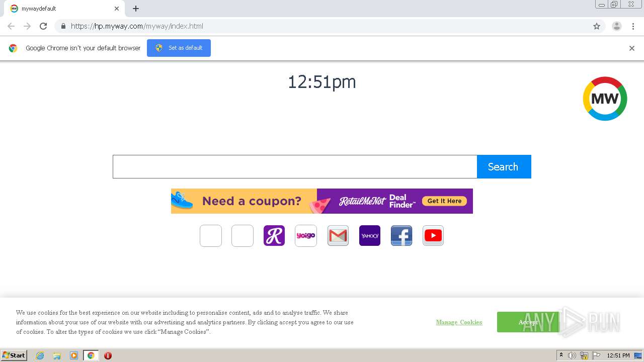The image size is (644, 362).
Task: Open Chrome three-dot menu
Action: (x=633, y=26)
